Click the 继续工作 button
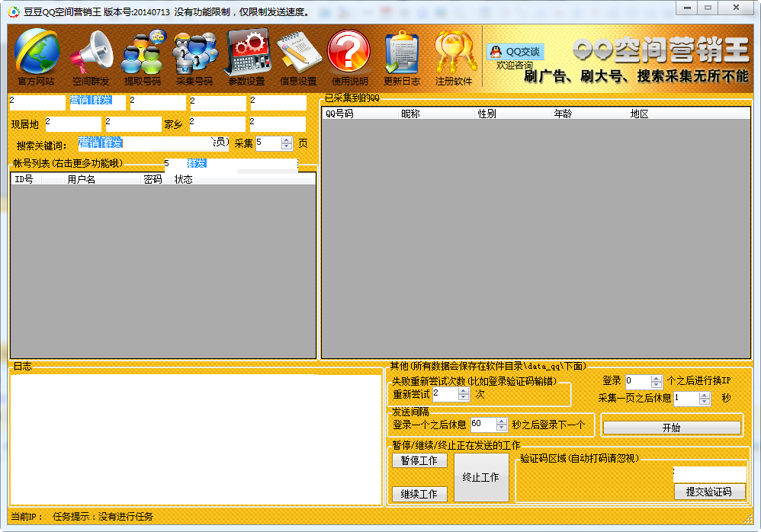 point(419,494)
